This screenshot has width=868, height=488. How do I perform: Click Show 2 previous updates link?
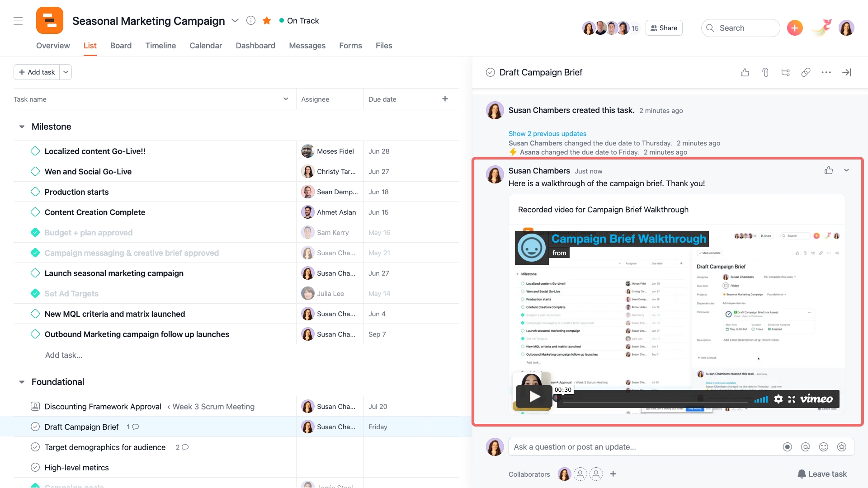click(547, 134)
